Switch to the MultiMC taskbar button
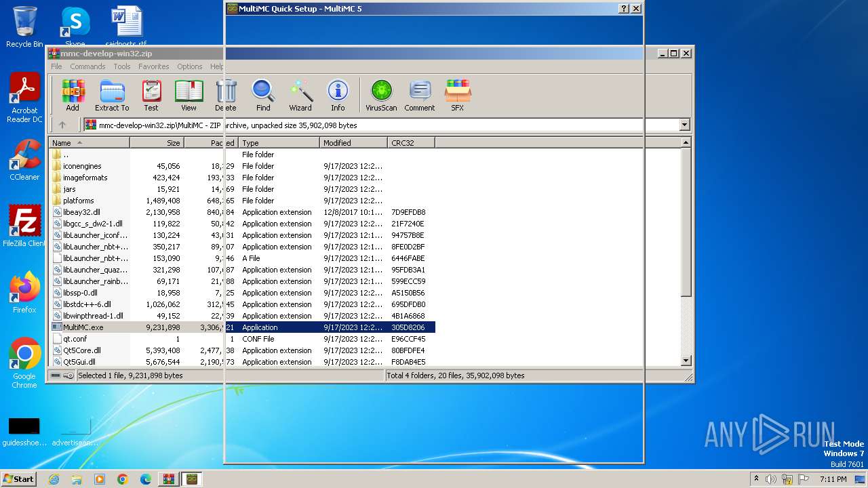The width and height of the screenshot is (868, 488). 192,479
